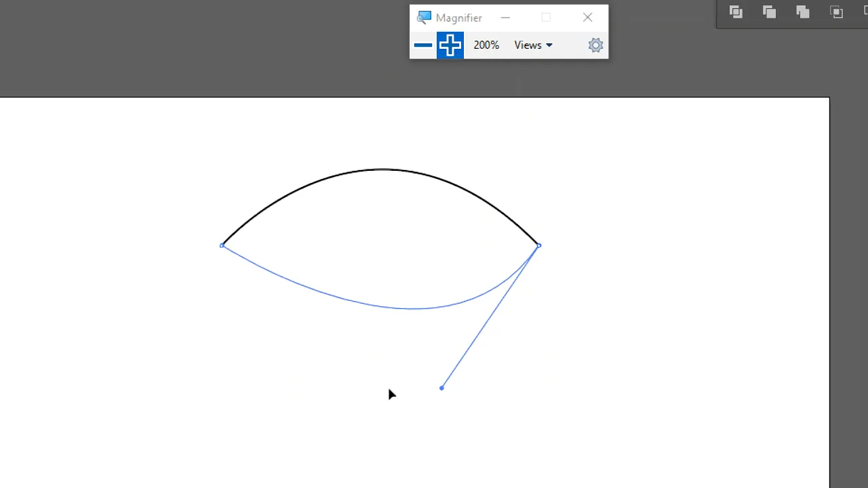
Task: Zoom in with Magnifier plus button
Action: point(450,45)
